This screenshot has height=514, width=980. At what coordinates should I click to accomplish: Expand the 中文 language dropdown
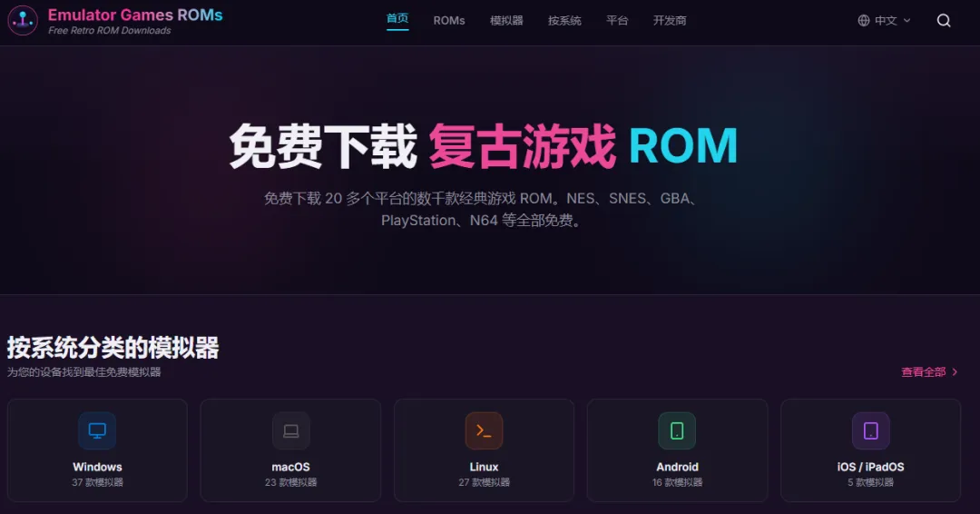click(885, 21)
